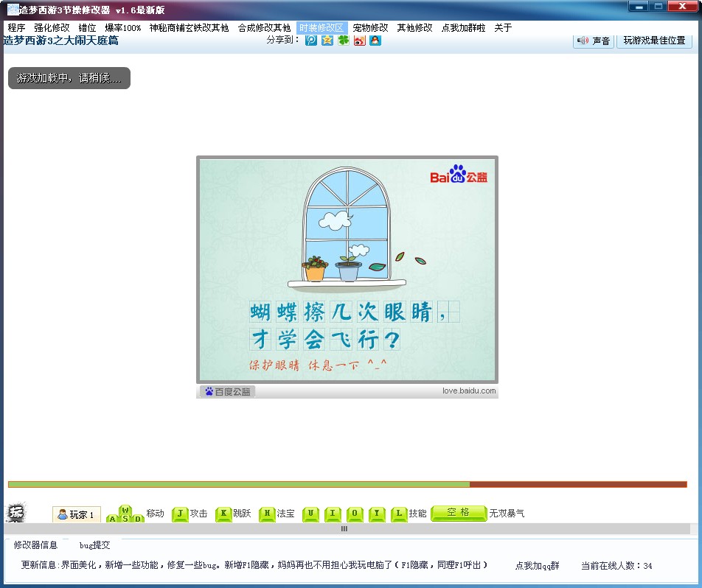Share via green clover Pengyou icon
The image size is (702, 588).
coord(344,41)
